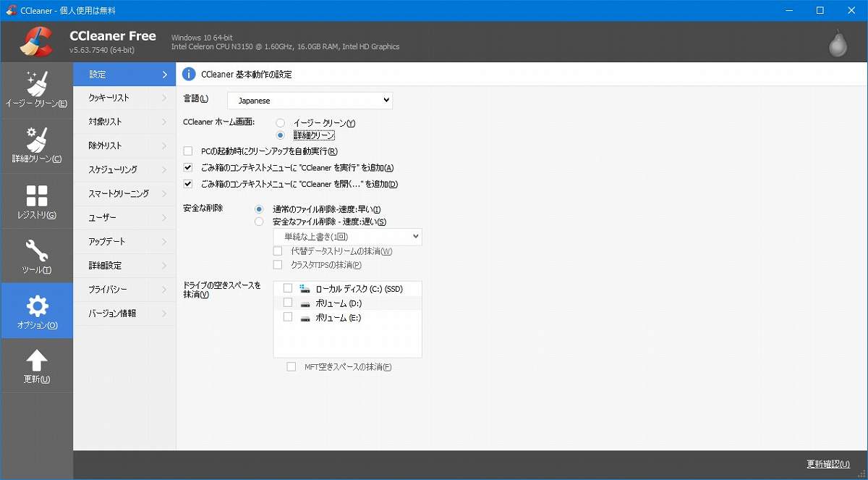Click the pear icon at top right
The width and height of the screenshot is (868, 480).
point(838,43)
